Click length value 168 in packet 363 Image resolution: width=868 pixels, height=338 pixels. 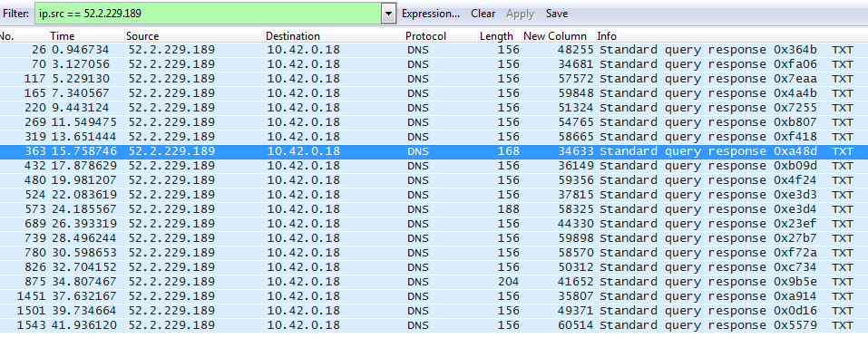509,151
